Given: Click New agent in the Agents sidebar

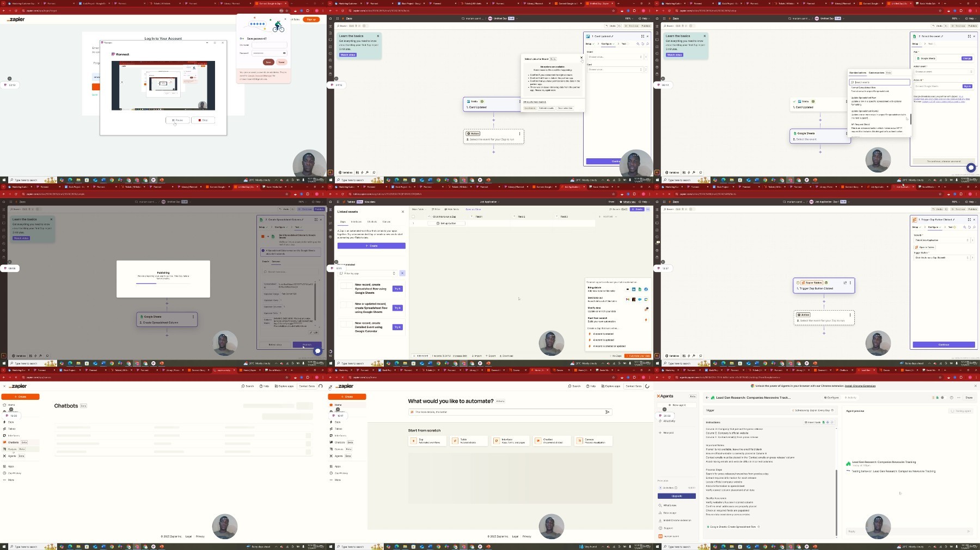Looking at the screenshot, I should tap(677, 405).
